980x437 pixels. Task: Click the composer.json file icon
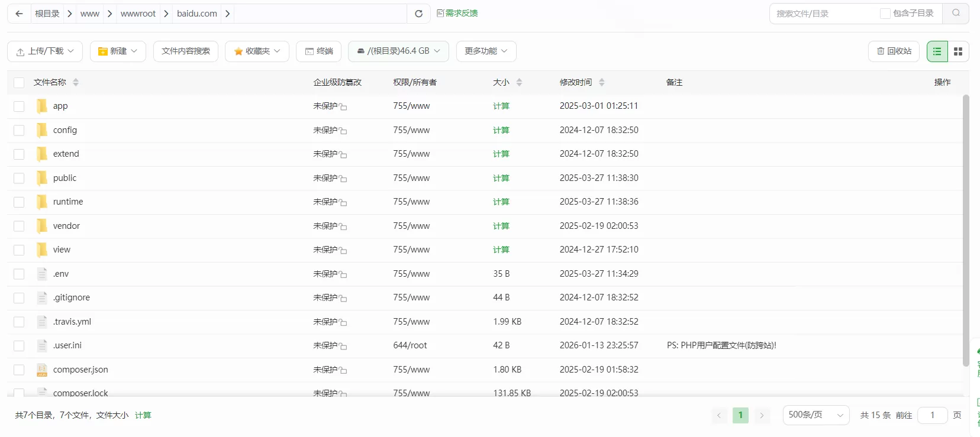coord(41,370)
